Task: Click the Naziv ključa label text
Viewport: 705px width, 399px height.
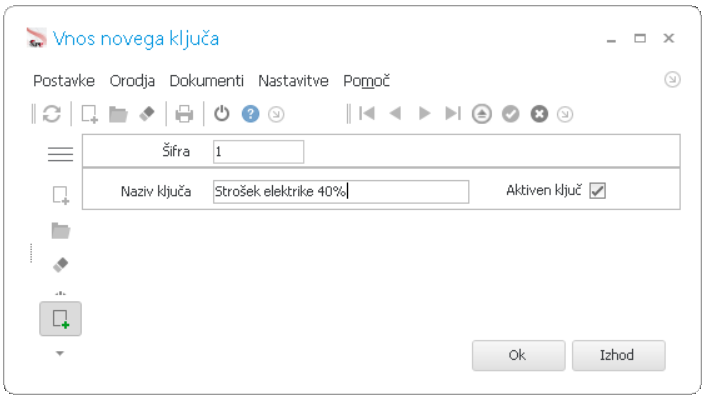Action: click(x=156, y=192)
